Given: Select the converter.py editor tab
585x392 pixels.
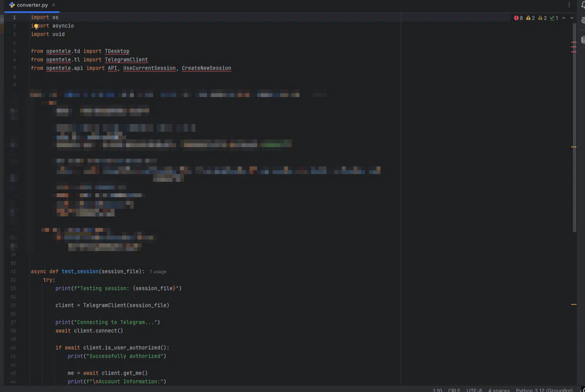Looking at the screenshot, I should pos(32,5).
